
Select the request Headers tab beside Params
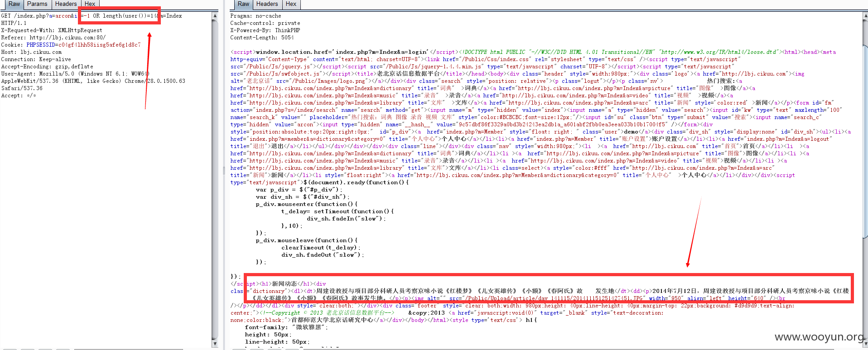pos(66,4)
